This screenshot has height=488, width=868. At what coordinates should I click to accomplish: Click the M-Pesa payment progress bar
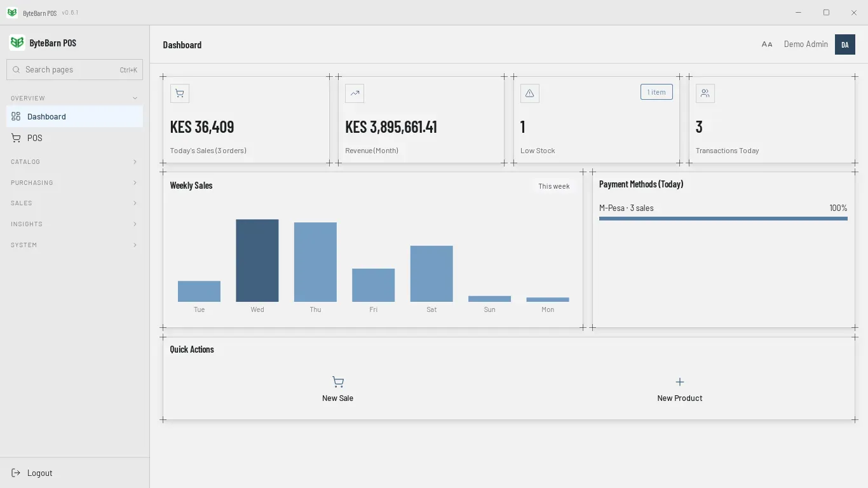pyautogui.click(x=723, y=219)
